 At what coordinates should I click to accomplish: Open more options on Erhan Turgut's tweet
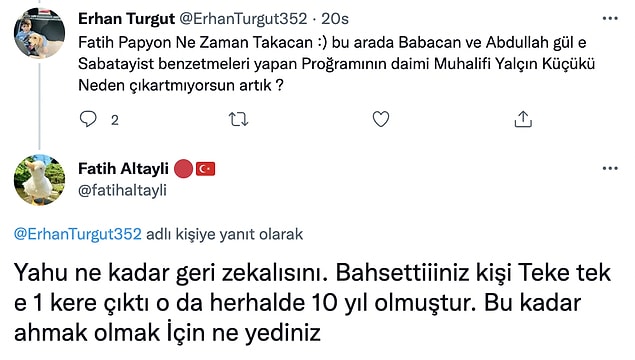point(610,19)
